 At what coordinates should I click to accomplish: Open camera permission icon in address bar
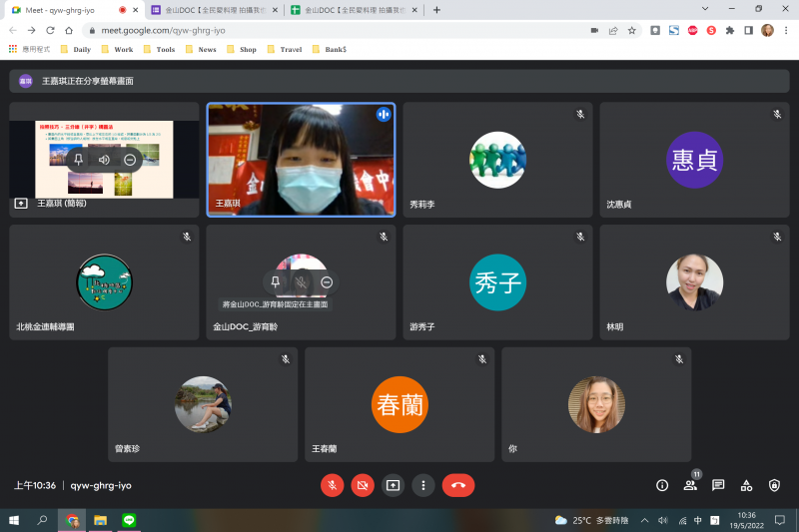click(x=594, y=31)
